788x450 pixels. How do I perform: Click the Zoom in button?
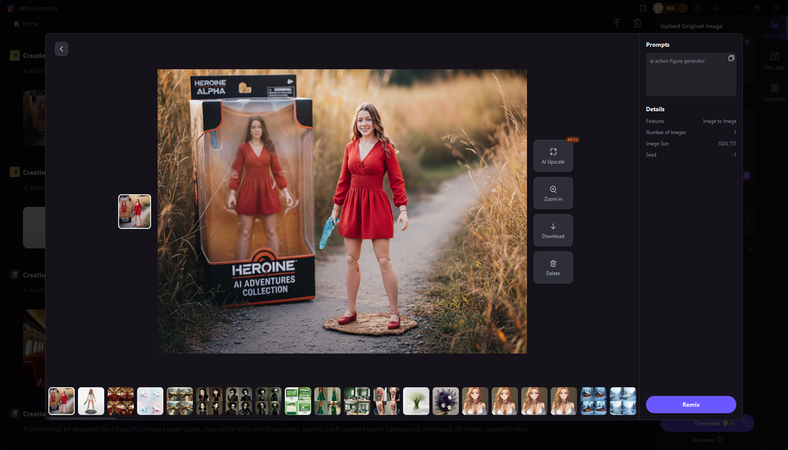tap(553, 192)
